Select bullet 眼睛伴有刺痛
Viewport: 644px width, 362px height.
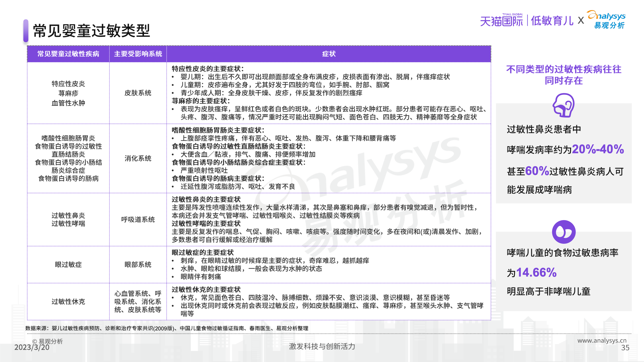[x=196, y=277]
